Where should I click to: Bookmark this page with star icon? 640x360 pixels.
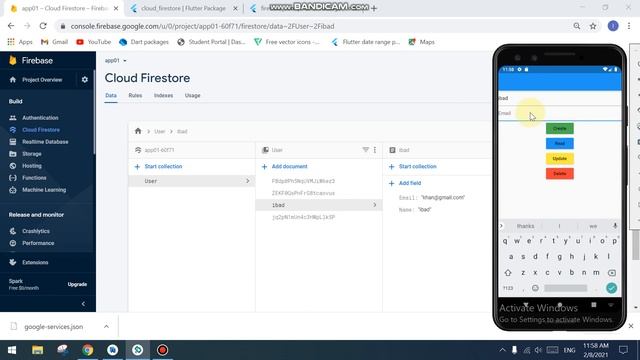tap(593, 26)
